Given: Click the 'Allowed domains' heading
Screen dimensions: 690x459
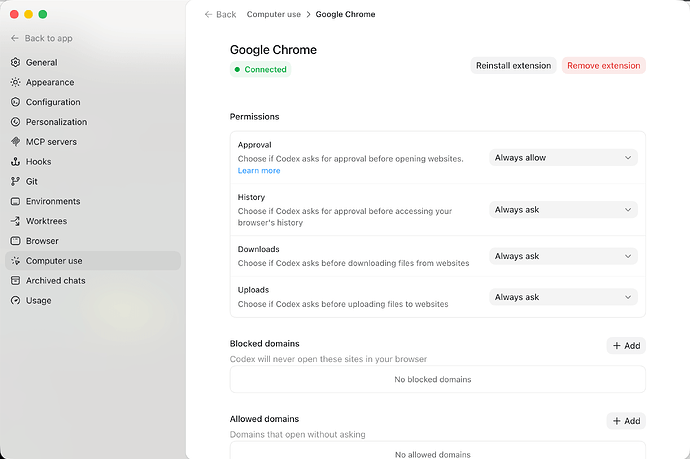Looking at the screenshot, I should (264, 419).
